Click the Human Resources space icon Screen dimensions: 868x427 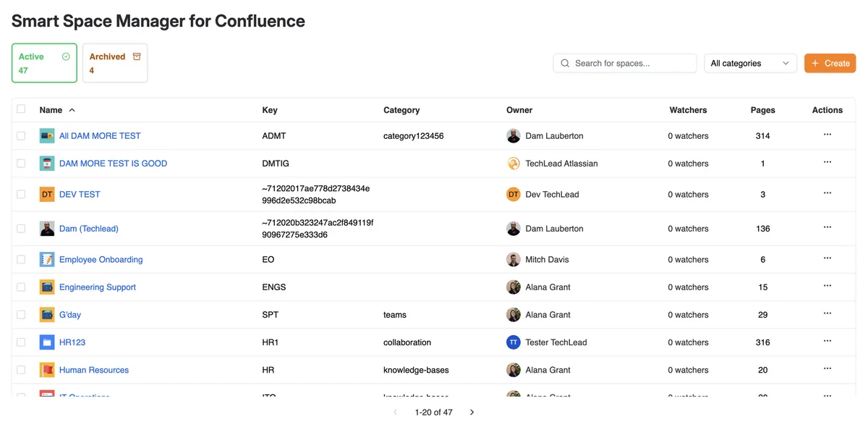47,369
